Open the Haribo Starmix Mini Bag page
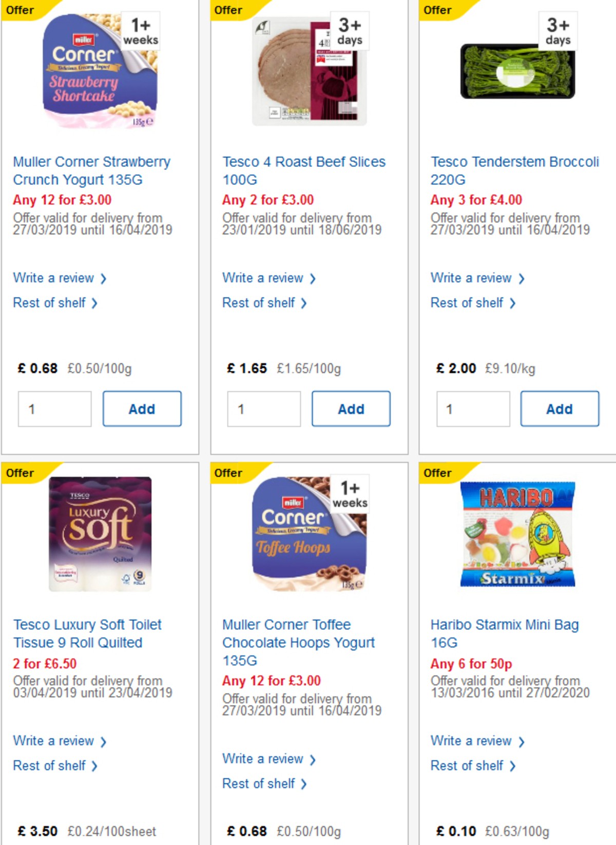Image resolution: width=616 pixels, height=845 pixels. pyautogui.click(x=506, y=634)
